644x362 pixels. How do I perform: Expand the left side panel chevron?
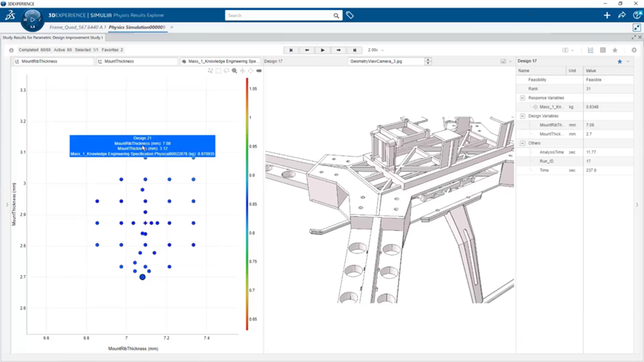[7, 204]
